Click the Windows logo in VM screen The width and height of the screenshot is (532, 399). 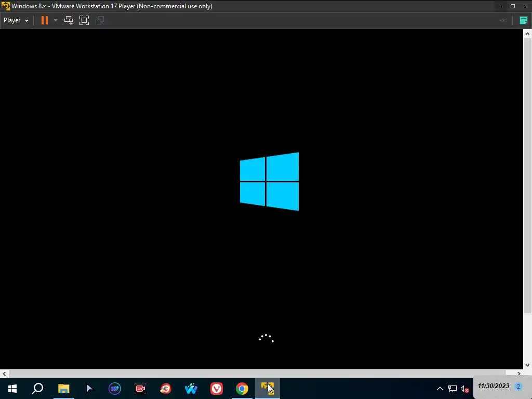(270, 181)
